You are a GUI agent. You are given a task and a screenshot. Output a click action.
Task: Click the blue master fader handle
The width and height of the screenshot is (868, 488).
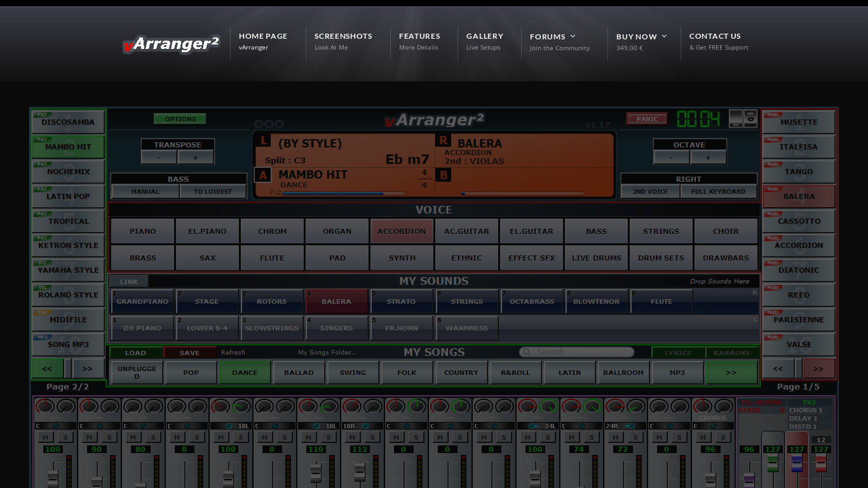pyautogui.click(x=797, y=464)
